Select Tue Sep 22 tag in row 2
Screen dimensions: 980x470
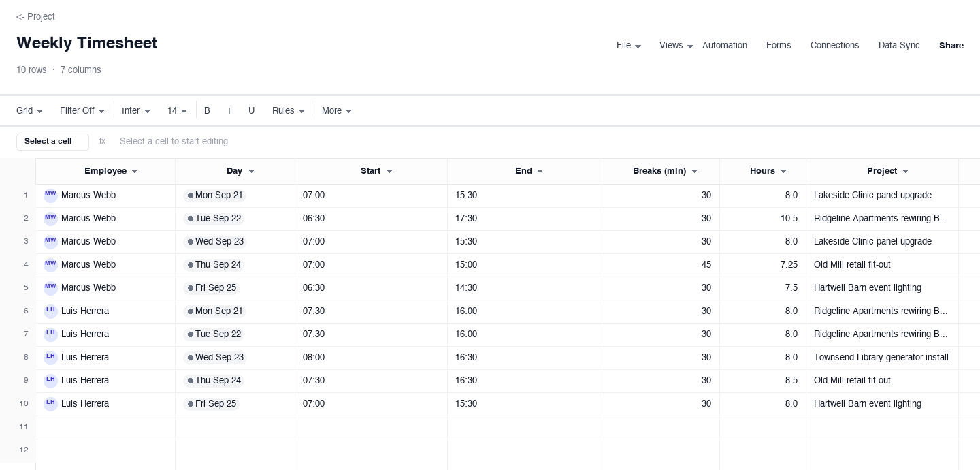(214, 219)
